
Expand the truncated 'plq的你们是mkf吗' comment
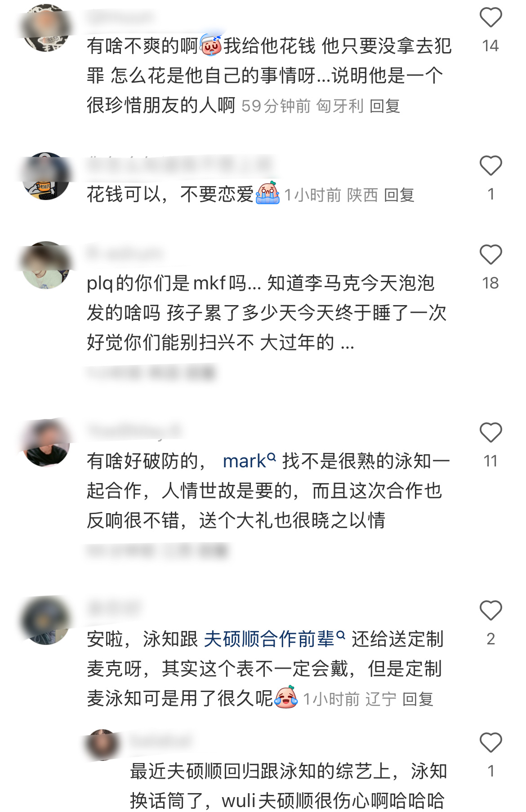point(347,344)
